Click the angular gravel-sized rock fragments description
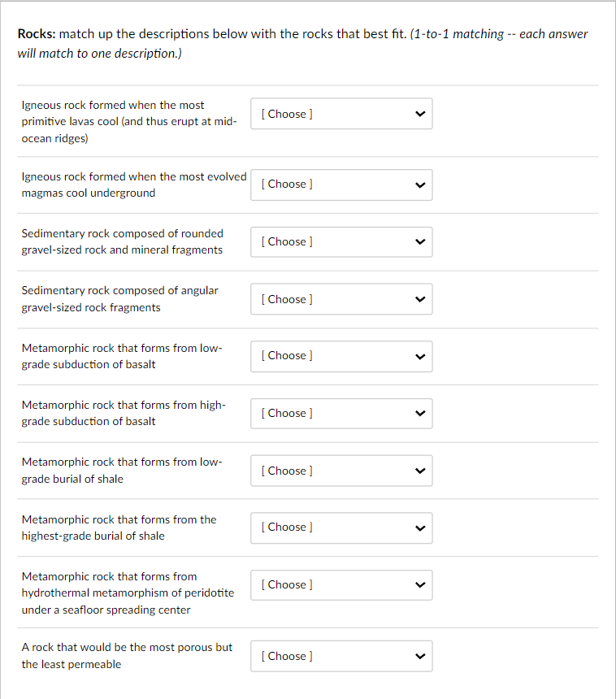This screenshot has height=699, width=616. 119,299
